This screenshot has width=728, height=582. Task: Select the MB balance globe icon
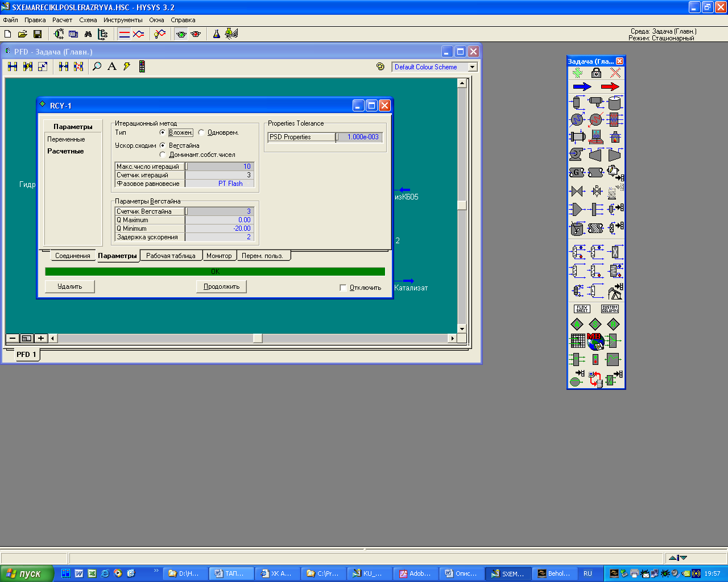pyautogui.click(x=595, y=341)
